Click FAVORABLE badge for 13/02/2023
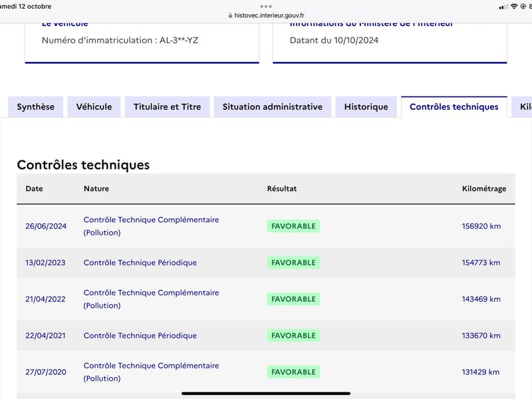The width and height of the screenshot is (532, 399). [293, 263]
